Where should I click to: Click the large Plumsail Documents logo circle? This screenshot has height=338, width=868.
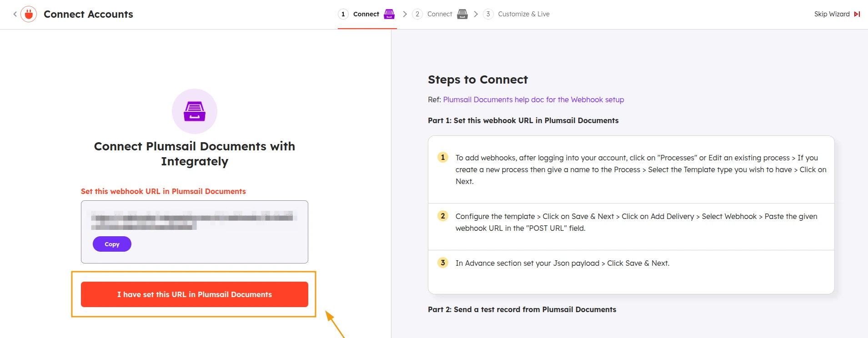click(195, 111)
